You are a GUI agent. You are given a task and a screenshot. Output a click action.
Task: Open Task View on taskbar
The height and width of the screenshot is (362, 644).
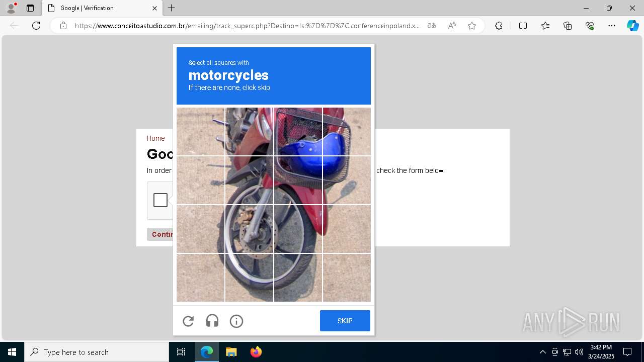[181, 352]
